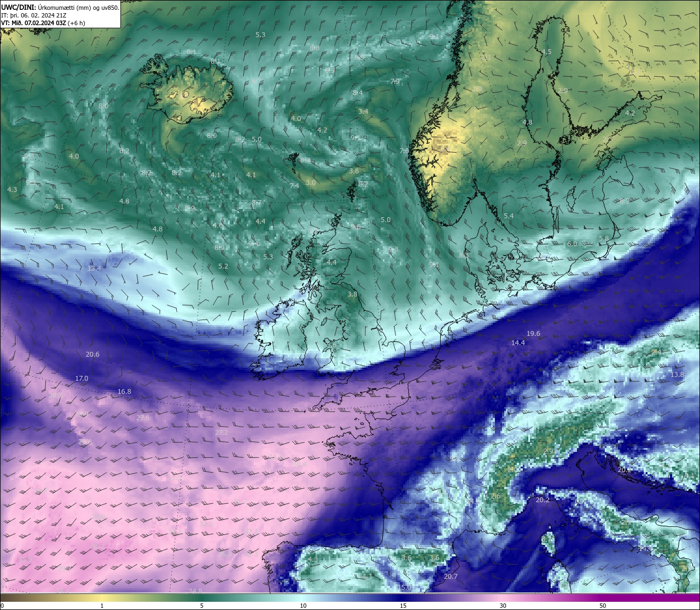
Task: Click the 19.6 value label
Action: coord(533,334)
